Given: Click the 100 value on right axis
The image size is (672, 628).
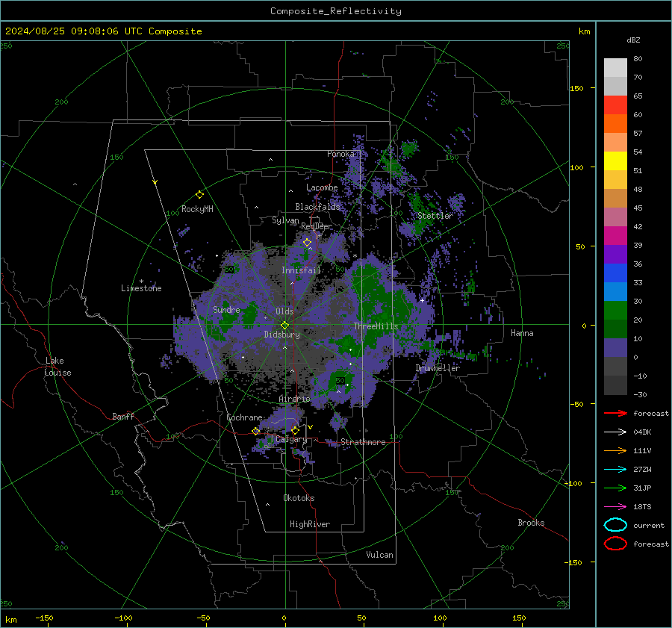Looking at the screenshot, I should [x=576, y=167].
